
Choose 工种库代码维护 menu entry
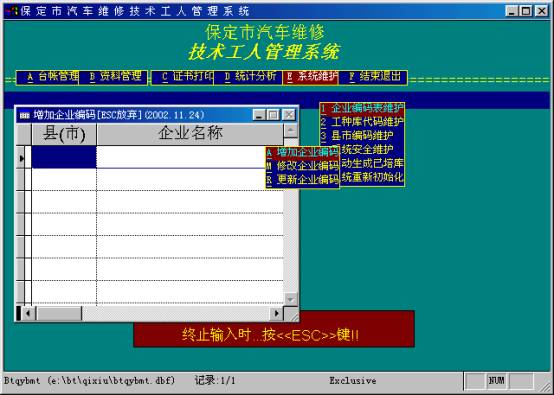pos(362,122)
